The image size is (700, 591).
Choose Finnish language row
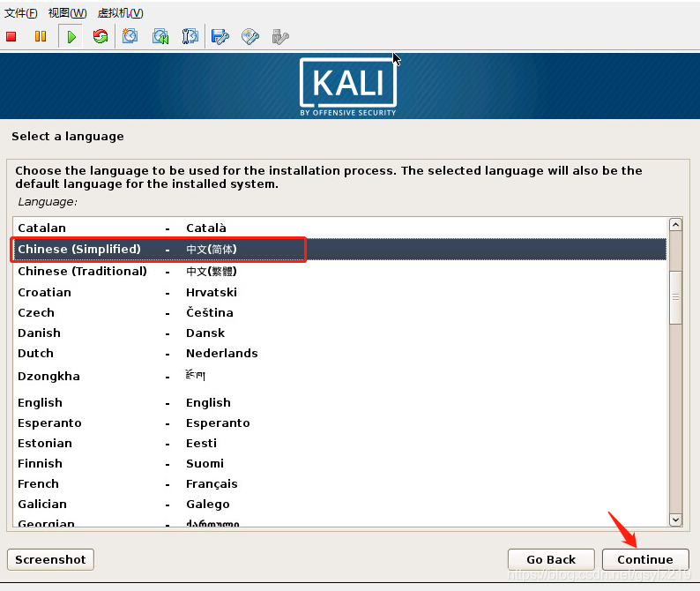coord(339,464)
